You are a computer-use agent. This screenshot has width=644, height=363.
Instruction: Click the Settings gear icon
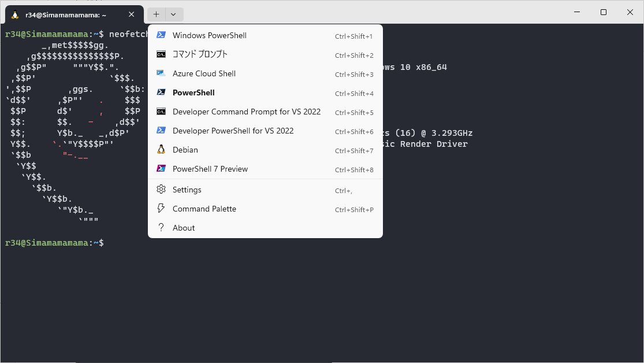pos(161,189)
